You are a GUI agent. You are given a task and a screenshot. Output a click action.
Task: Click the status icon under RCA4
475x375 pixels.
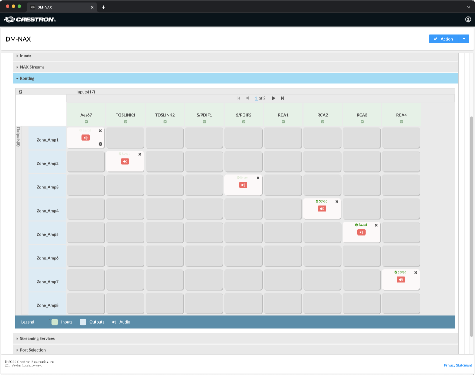click(401, 122)
